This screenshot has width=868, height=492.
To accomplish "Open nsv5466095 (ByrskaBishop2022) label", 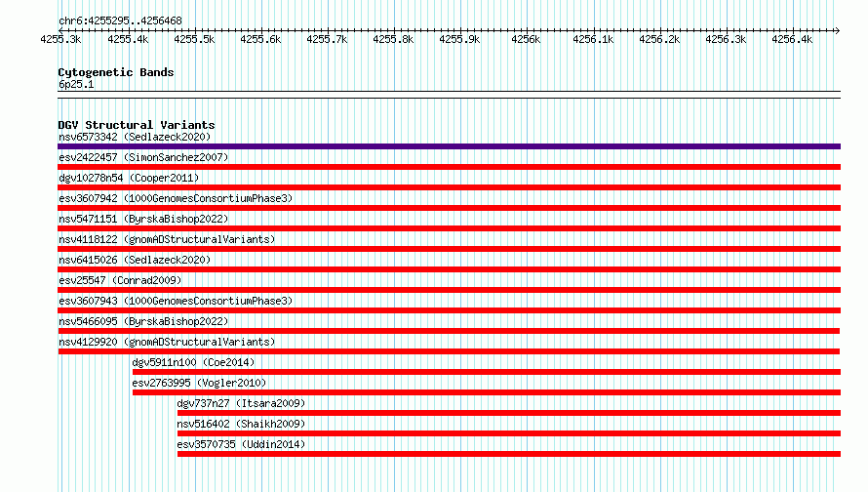I will point(143,321).
